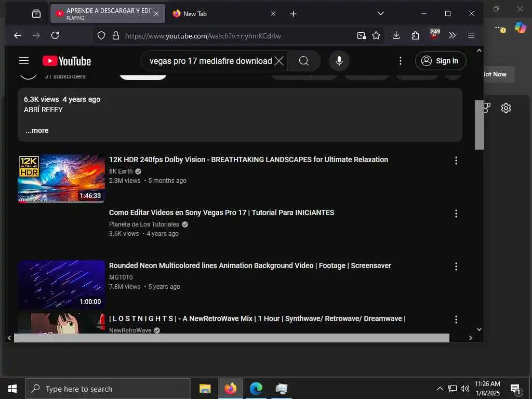
Task: Open the Firefox application menu
Action: (x=471, y=35)
